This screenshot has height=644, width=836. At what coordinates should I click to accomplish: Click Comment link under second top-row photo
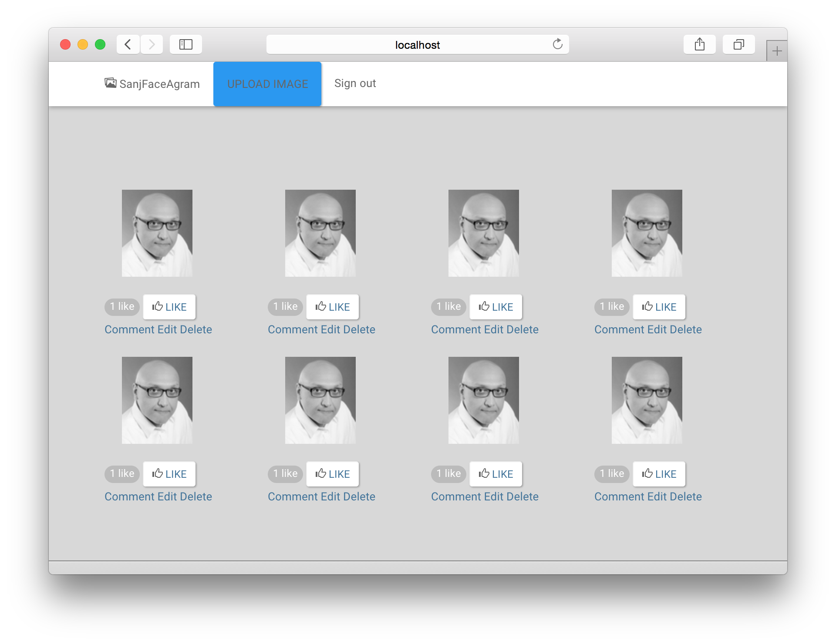coord(293,329)
